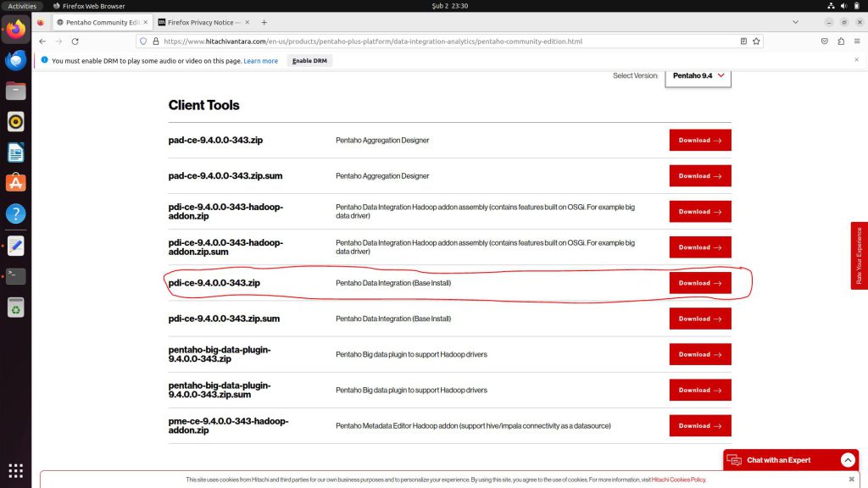Bookmark this page with the star
The height and width of the screenshot is (488, 868).
click(x=756, y=42)
